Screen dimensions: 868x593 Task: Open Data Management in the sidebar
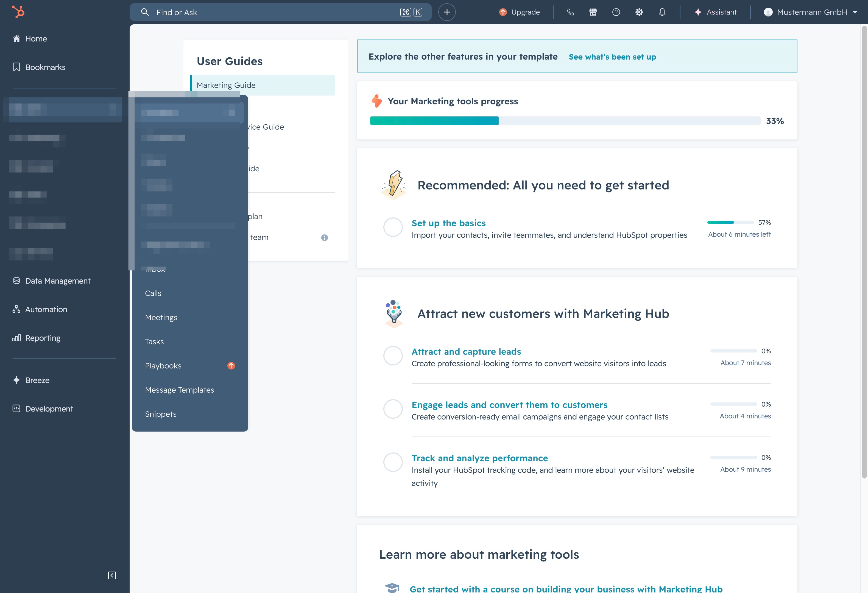pyautogui.click(x=52, y=281)
